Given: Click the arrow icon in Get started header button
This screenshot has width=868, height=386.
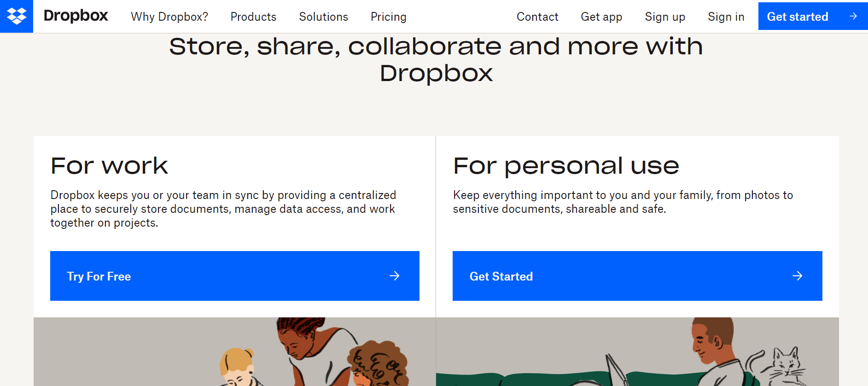Looking at the screenshot, I should click(853, 16).
